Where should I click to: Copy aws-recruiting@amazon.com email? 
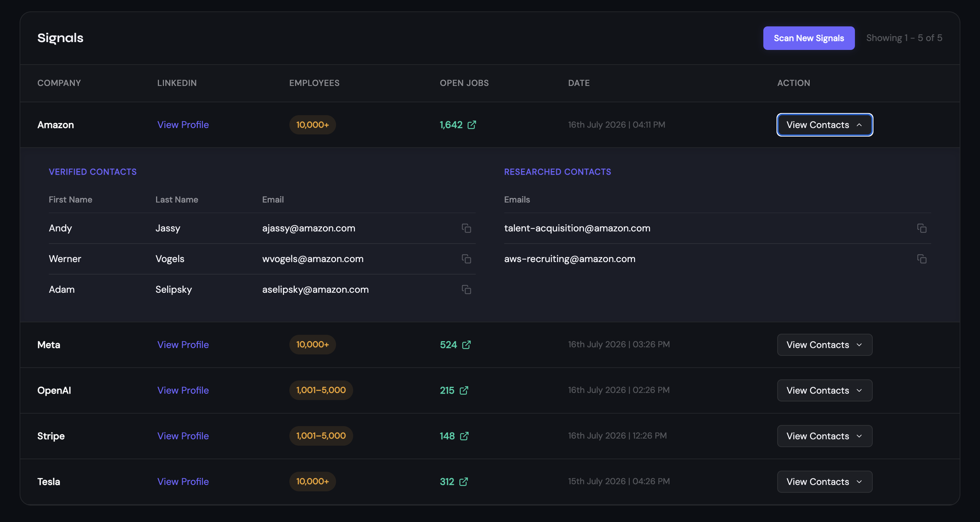[x=922, y=259]
